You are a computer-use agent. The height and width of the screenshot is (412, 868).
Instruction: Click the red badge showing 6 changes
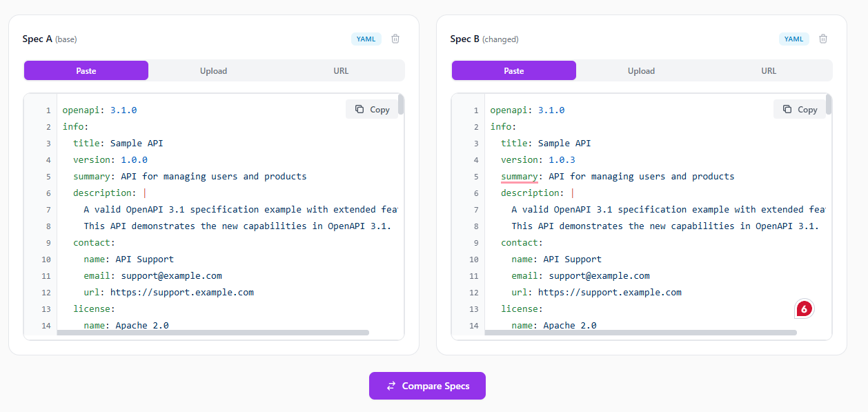point(805,308)
